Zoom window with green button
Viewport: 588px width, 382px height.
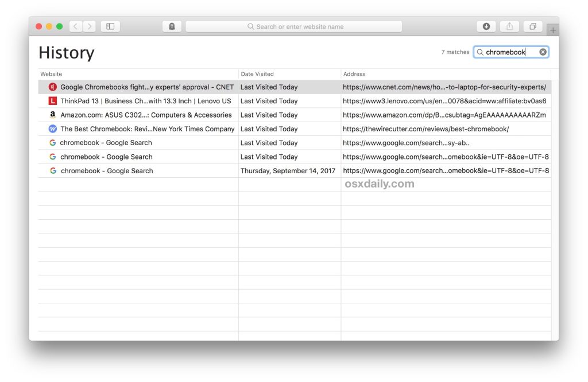[x=59, y=26]
